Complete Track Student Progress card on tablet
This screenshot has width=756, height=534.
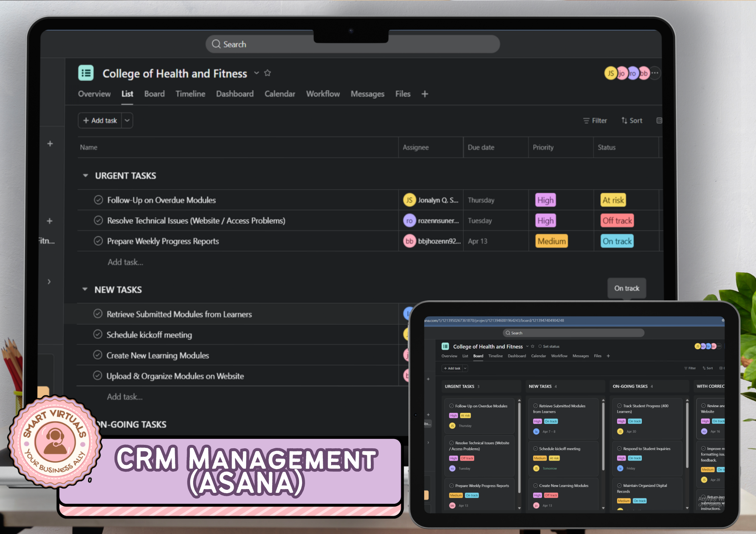[620, 406]
